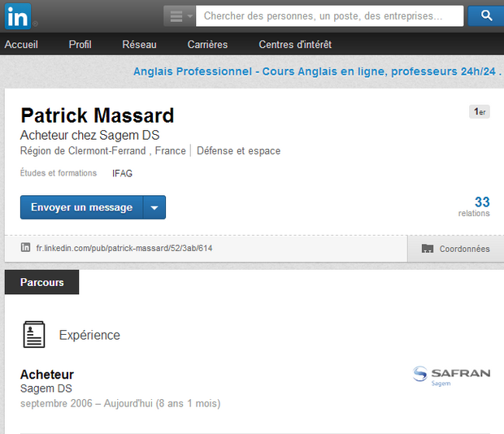Open the IFAG education link
Viewport: 504px width, 434px height.
click(122, 173)
